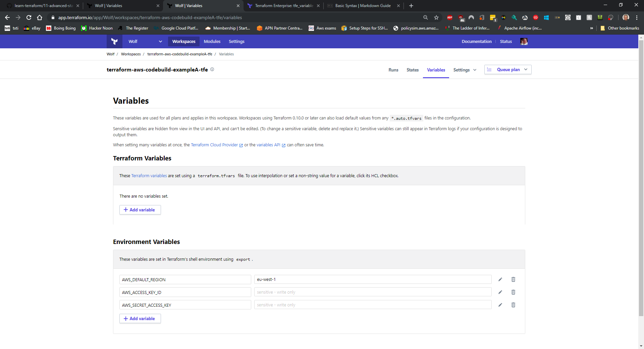644x349 pixels.
Task: Go to the browser home page
Action: coord(40,17)
